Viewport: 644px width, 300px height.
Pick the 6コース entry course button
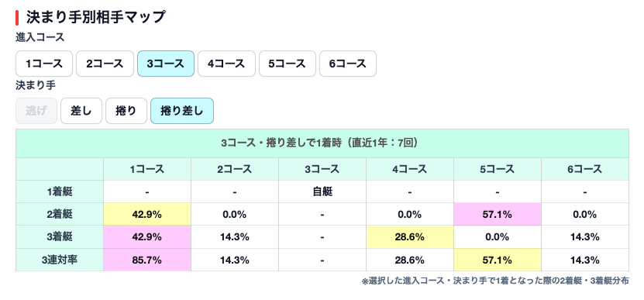[x=348, y=64]
